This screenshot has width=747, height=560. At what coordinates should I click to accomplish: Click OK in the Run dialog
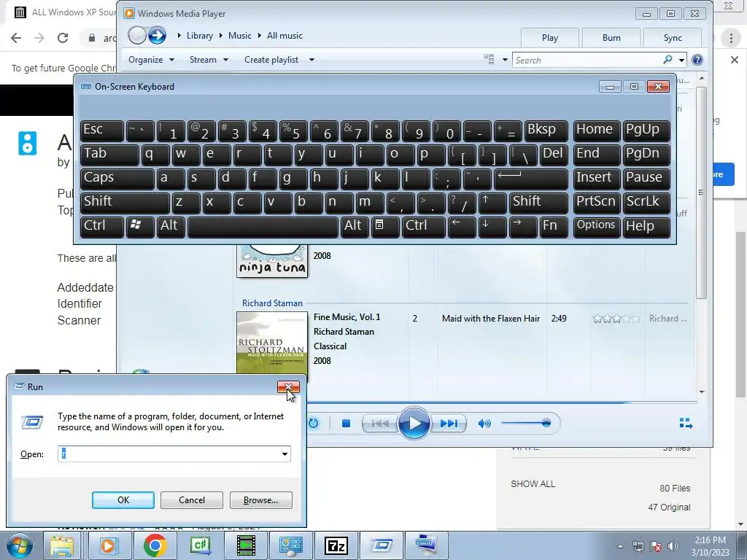pos(123,500)
